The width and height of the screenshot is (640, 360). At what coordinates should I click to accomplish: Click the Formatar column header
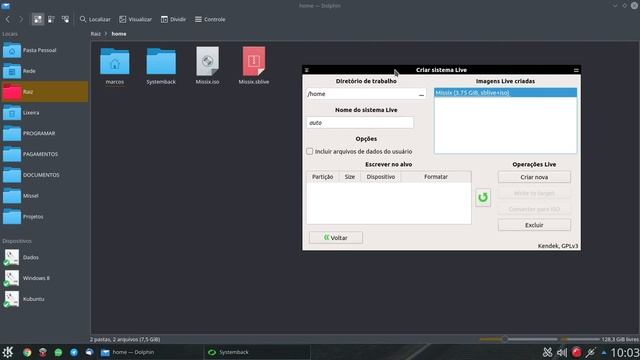[436, 177]
